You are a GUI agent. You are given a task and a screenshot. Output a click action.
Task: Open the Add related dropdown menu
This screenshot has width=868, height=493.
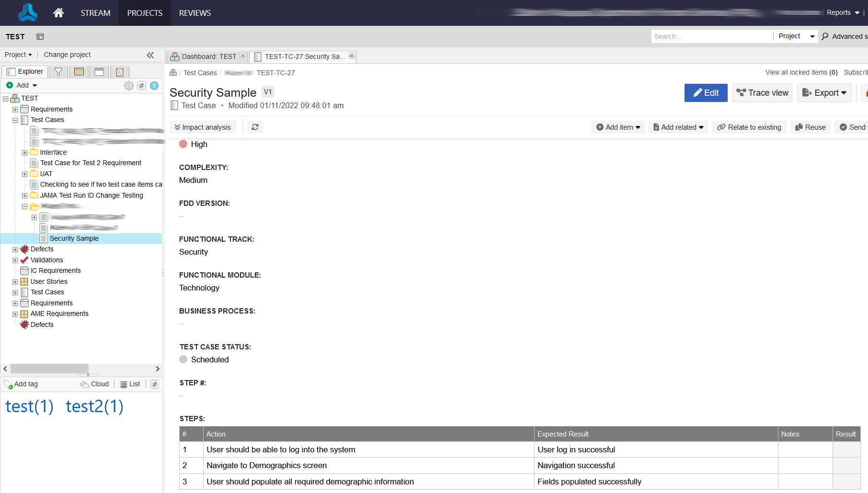point(678,127)
